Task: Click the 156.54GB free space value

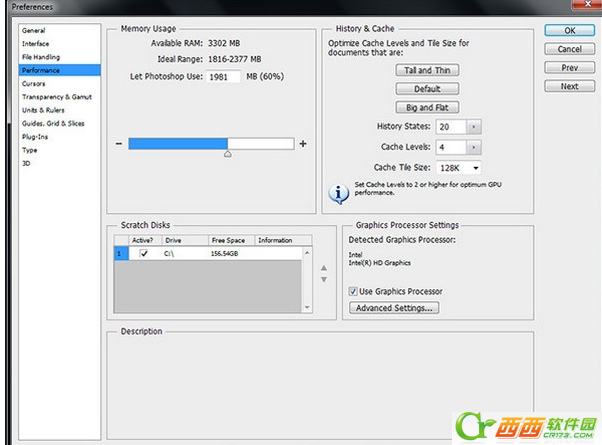Action: [224, 253]
